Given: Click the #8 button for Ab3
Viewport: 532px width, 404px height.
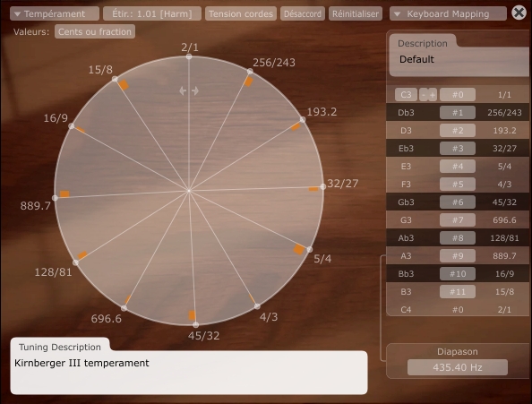Looking at the screenshot, I should 458,237.
